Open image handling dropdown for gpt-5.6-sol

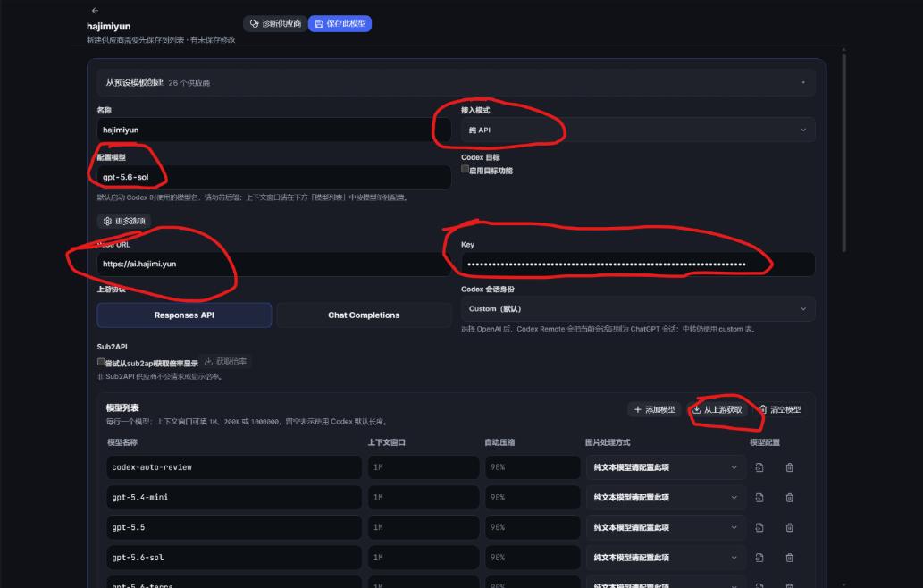[665, 558]
